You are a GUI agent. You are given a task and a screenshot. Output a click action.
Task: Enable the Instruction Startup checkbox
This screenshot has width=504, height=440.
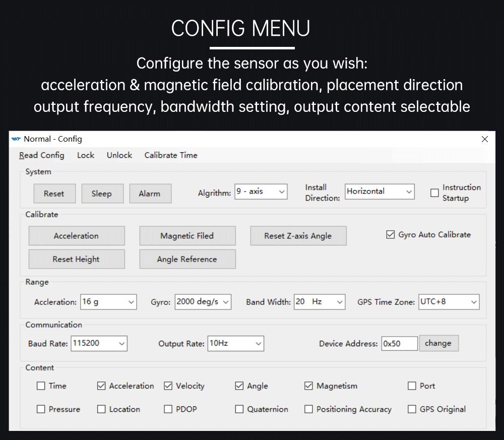coord(434,193)
